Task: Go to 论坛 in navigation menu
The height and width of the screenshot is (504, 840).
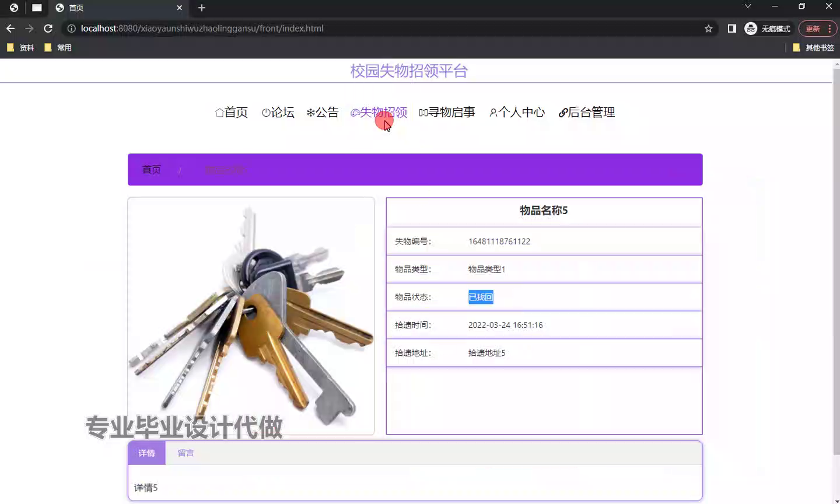Action: click(x=278, y=112)
